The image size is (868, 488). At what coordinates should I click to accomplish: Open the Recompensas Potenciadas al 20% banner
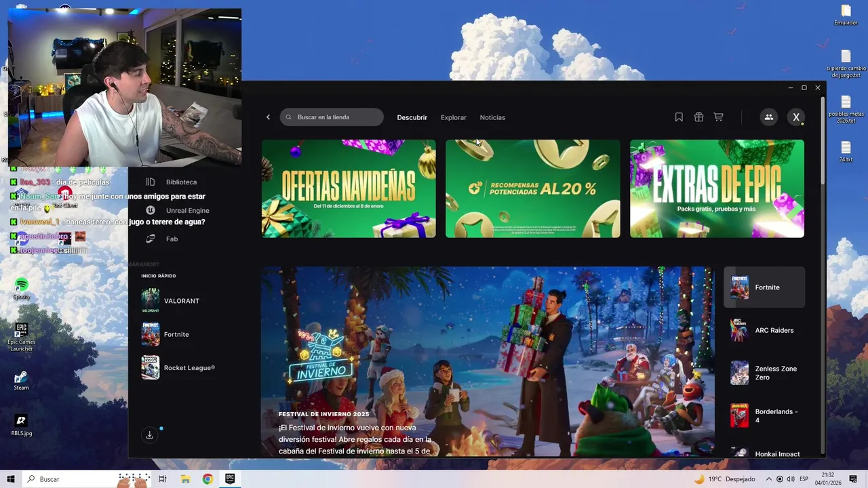[x=532, y=188]
